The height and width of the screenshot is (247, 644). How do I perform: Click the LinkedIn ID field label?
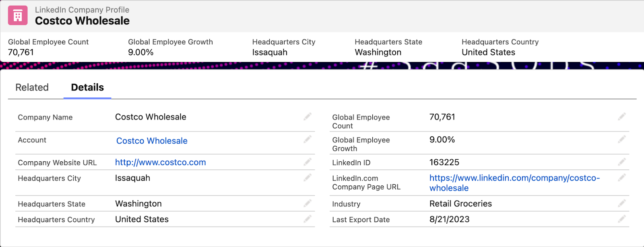[x=351, y=163]
